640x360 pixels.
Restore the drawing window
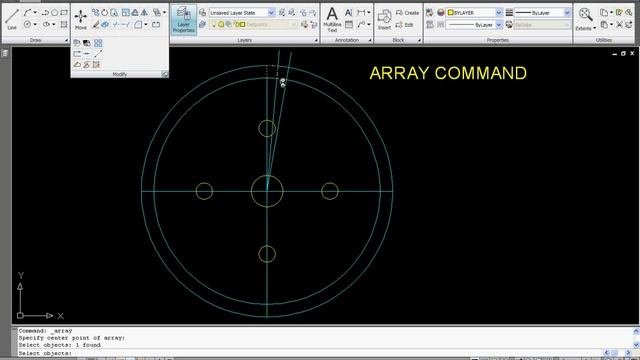point(623,53)
